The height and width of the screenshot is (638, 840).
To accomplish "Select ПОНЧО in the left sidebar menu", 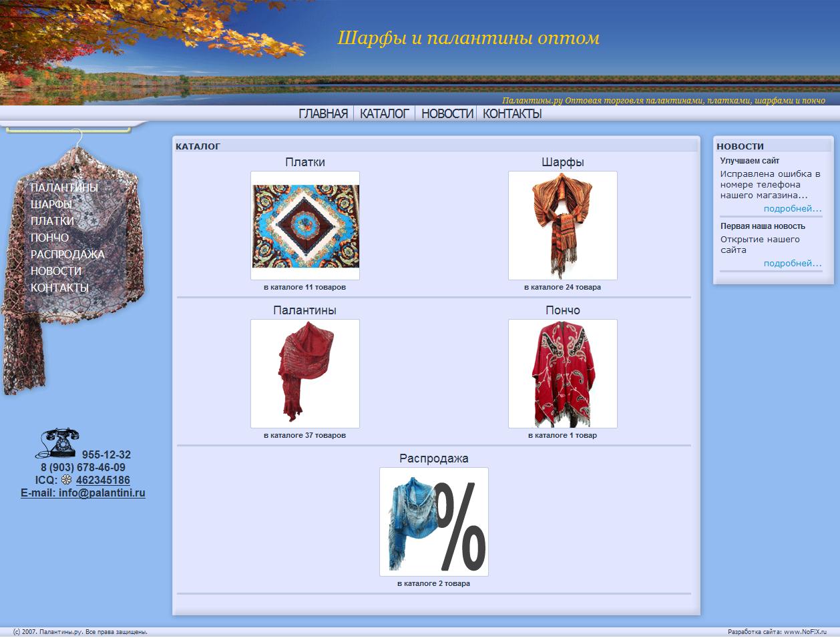I will point(49,238).
